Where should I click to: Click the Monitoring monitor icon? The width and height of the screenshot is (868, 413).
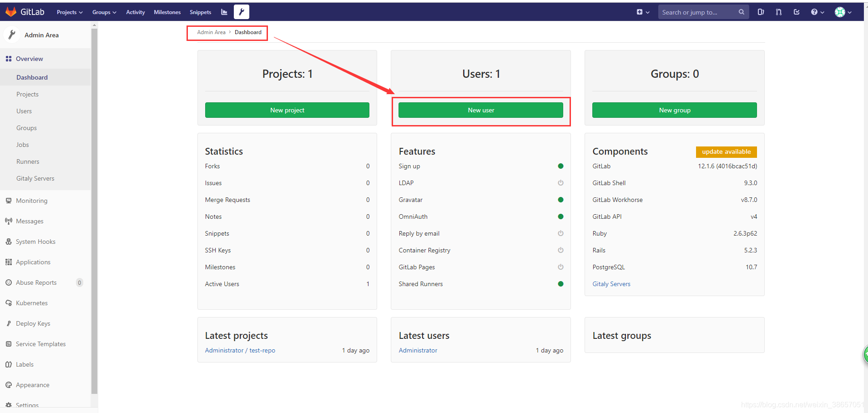pos(9,201)
